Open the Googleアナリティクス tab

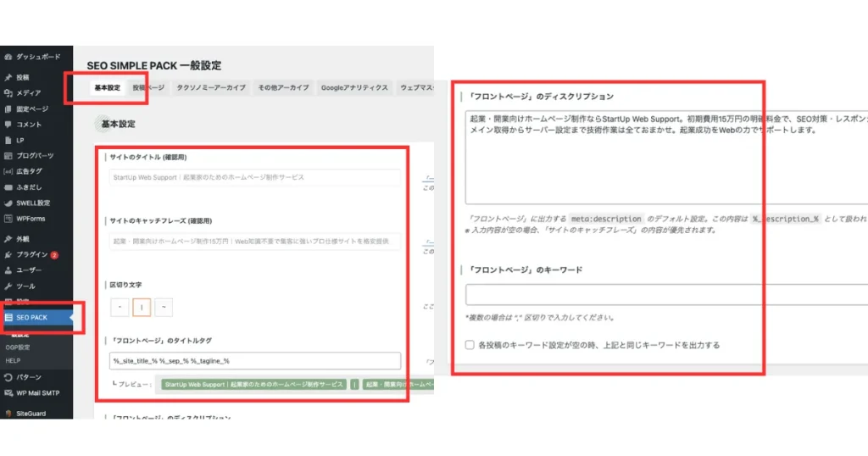point(354,88)
